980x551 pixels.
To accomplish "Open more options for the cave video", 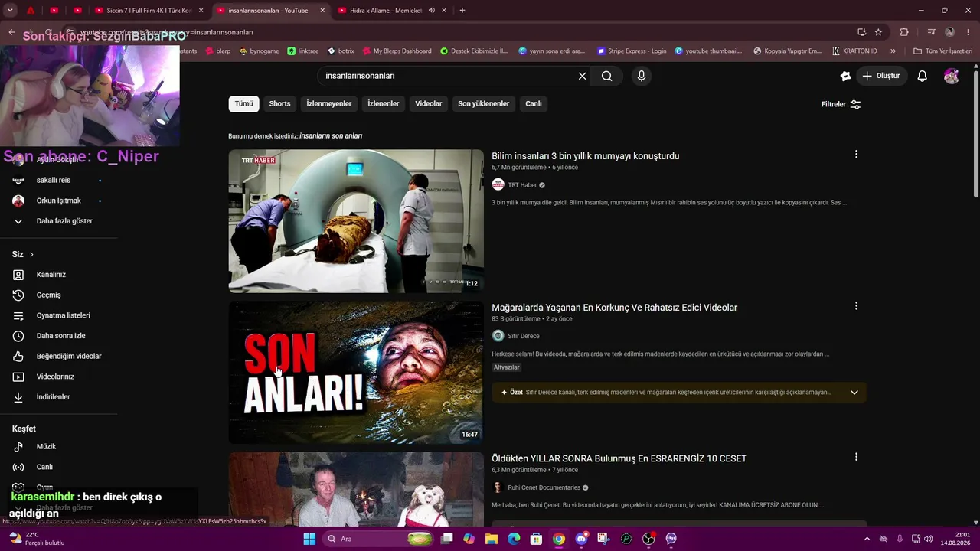I will click(856, 306).
